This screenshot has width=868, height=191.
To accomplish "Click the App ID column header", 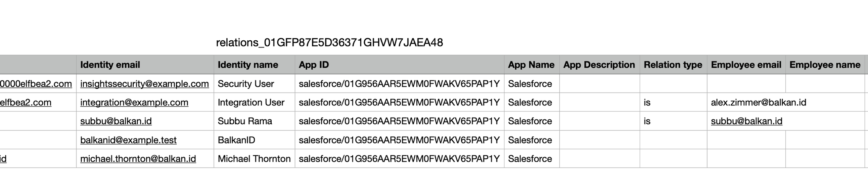I will click(x=314, y=65).
